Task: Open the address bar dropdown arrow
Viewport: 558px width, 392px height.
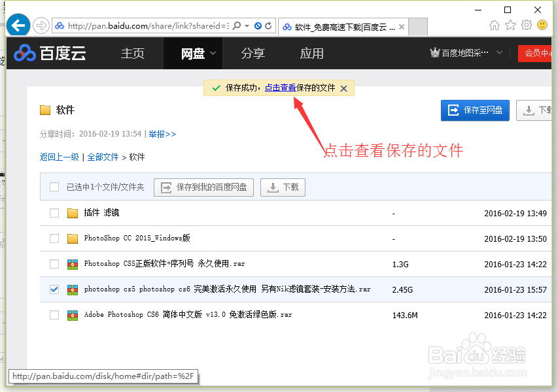Action: [x=247, y=26]
